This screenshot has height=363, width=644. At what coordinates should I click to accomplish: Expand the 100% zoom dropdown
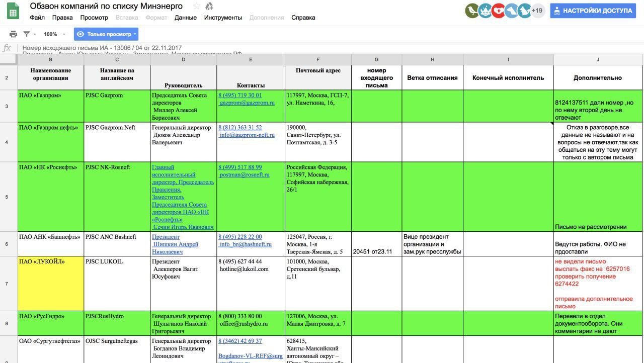(54, 34)
